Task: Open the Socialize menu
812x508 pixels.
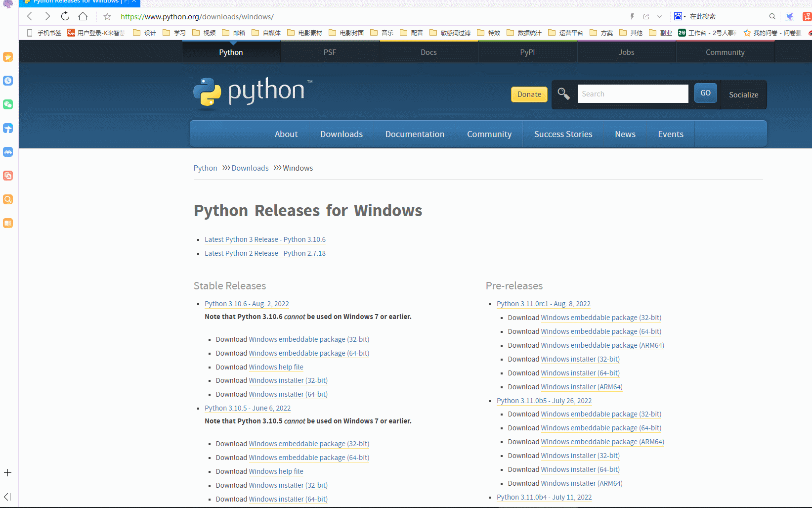Action: 743,94
